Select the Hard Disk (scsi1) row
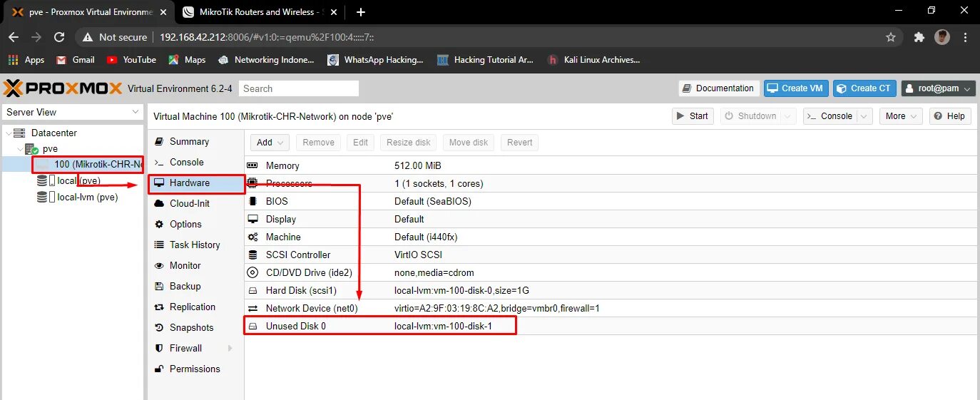 tap(610, 291)
